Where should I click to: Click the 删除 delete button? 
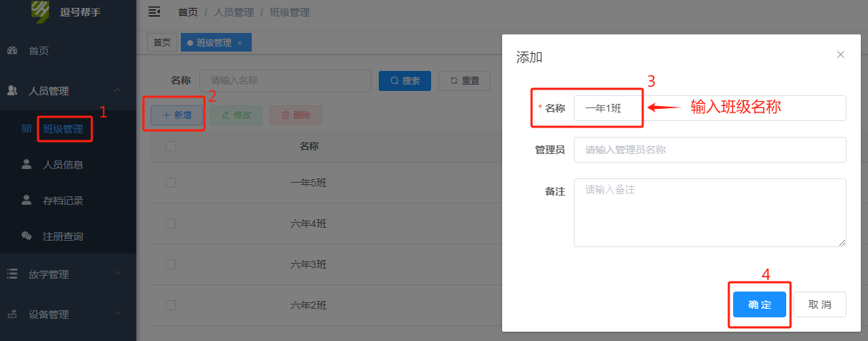pos(296,115)
